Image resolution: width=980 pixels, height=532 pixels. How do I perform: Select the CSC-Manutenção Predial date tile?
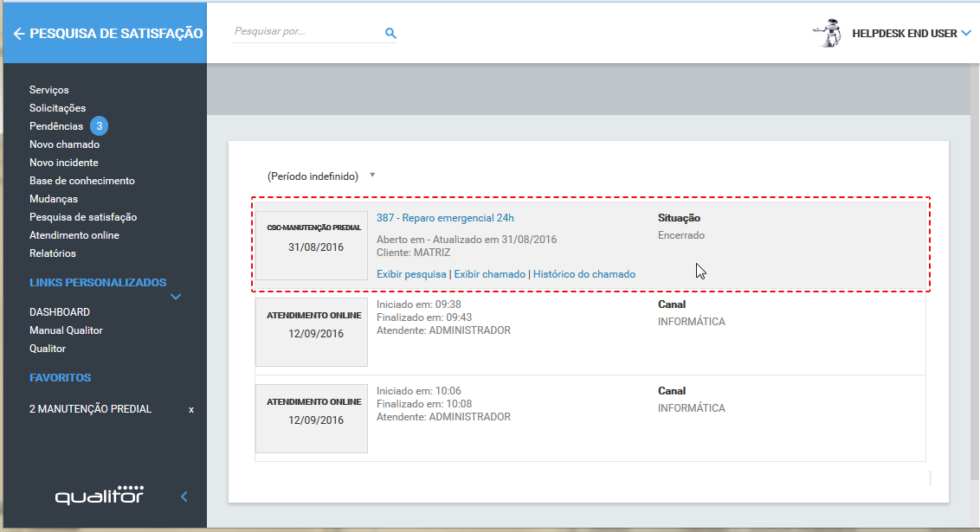(312, 245)
